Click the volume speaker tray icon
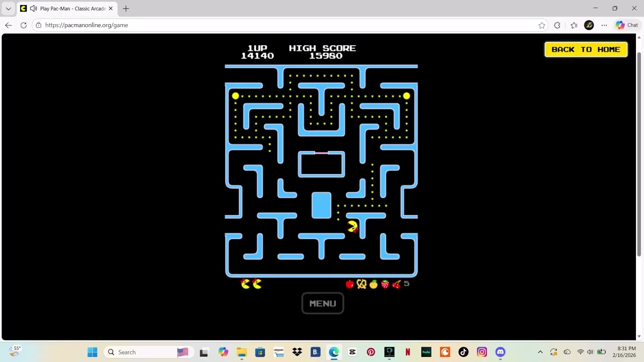 click(590, 352)
